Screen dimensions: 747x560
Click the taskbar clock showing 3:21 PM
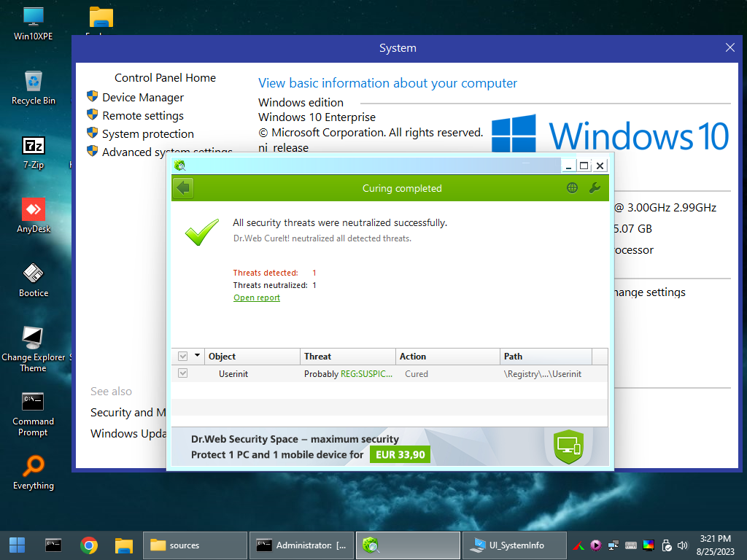(x=715, y=545)
